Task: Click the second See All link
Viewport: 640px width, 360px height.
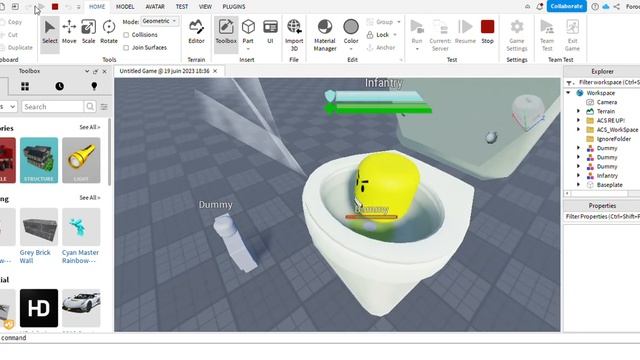Action: 90,198
